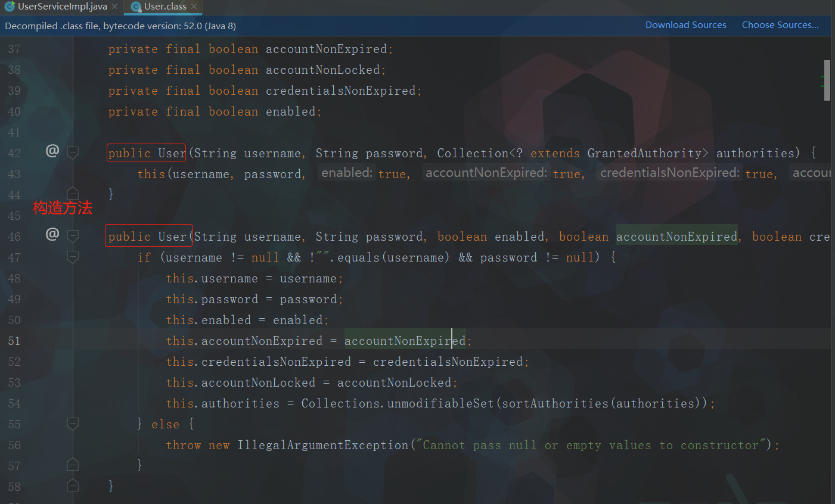835x504 pixels.
Task: Click line number 56 in the gutter
Action: click(x=14, y=445)
